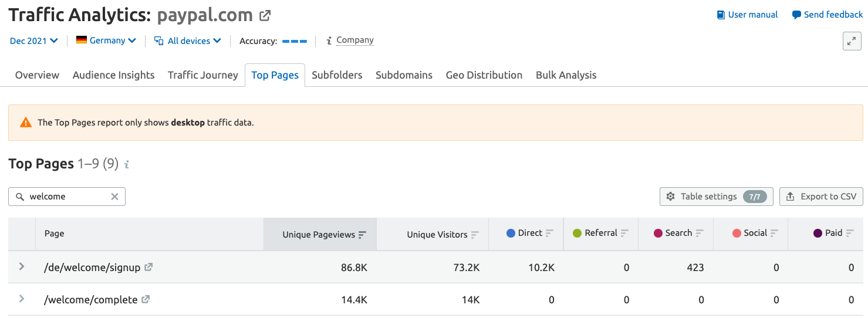The width and height of the screenshot is (868, 318).
Task: Open the All devices dropdown
Action: (x=188, y=40)
